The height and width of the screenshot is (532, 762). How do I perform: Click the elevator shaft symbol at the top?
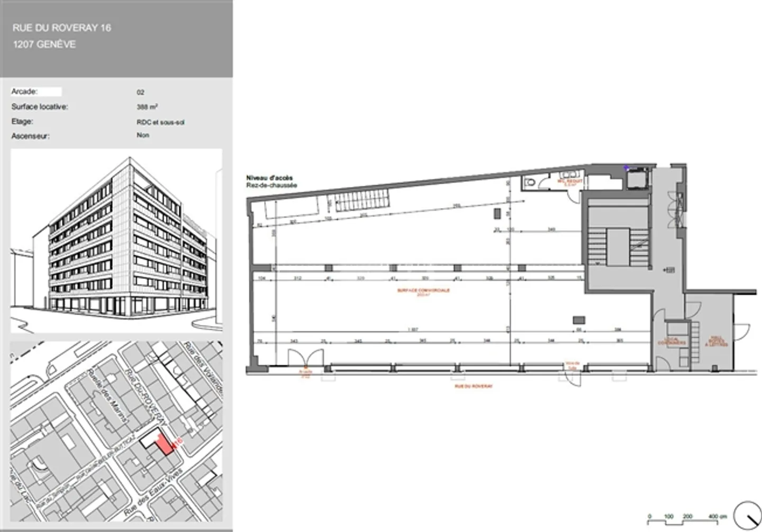637,178
